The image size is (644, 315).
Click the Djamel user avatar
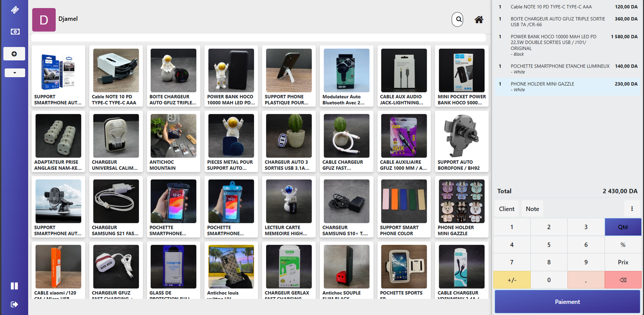tap(44, 20)
